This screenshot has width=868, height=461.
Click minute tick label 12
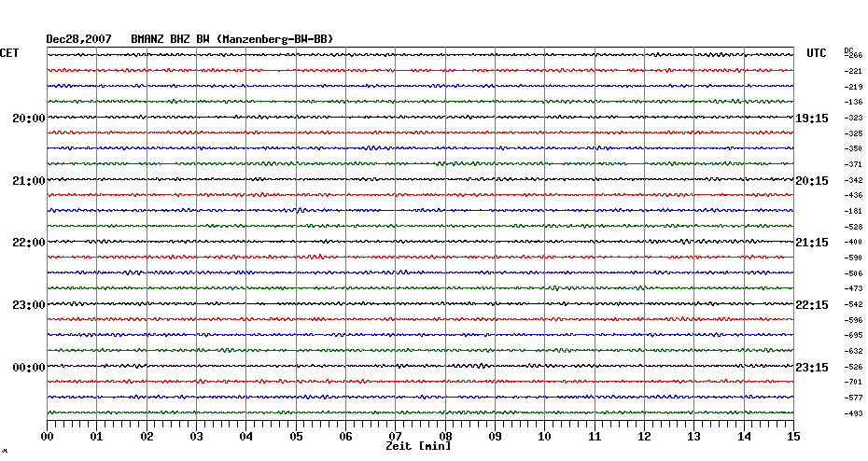[x=644, y=437]
